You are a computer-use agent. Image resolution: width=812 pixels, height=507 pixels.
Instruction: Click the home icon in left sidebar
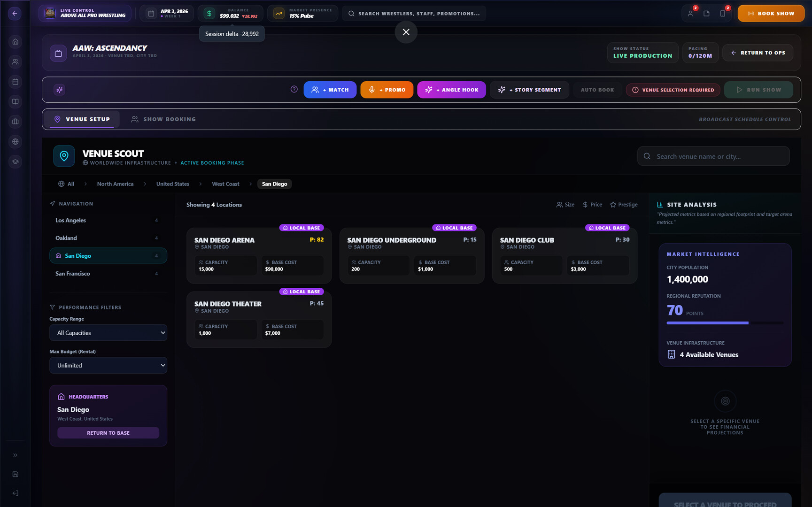tap(15, 42)
